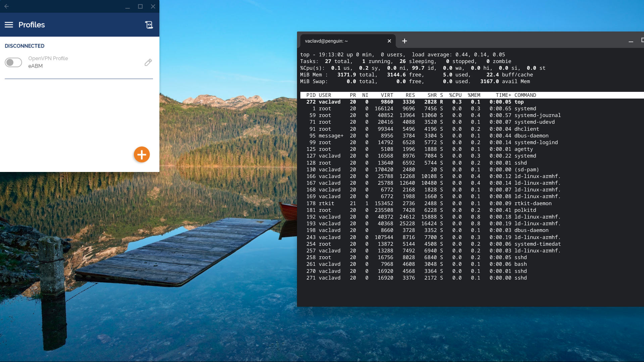Click the %CPU column header in top
Screen dimensions: 644x362
pos(455,95)
